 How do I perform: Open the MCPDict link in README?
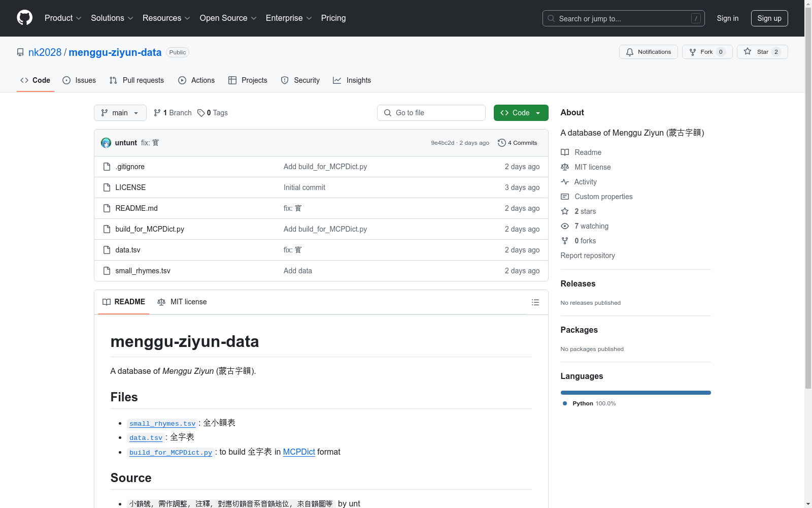point(299,452)
